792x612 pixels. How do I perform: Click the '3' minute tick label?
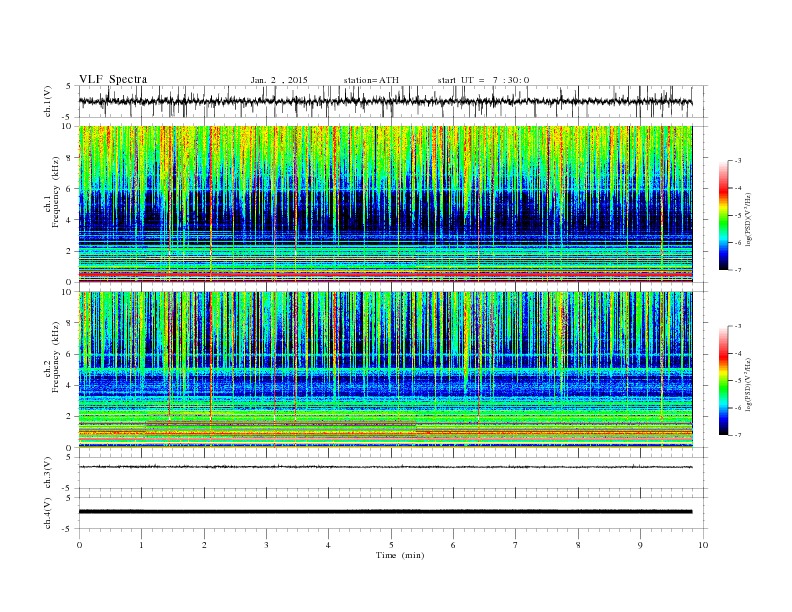[267, 545]
